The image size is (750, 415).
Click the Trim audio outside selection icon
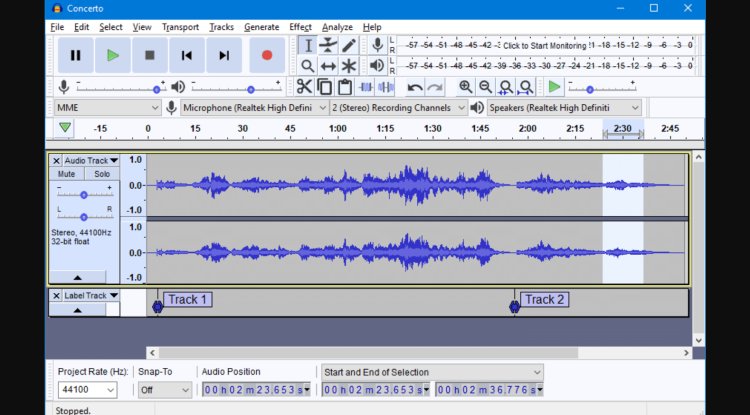click(x=365, y=87)
